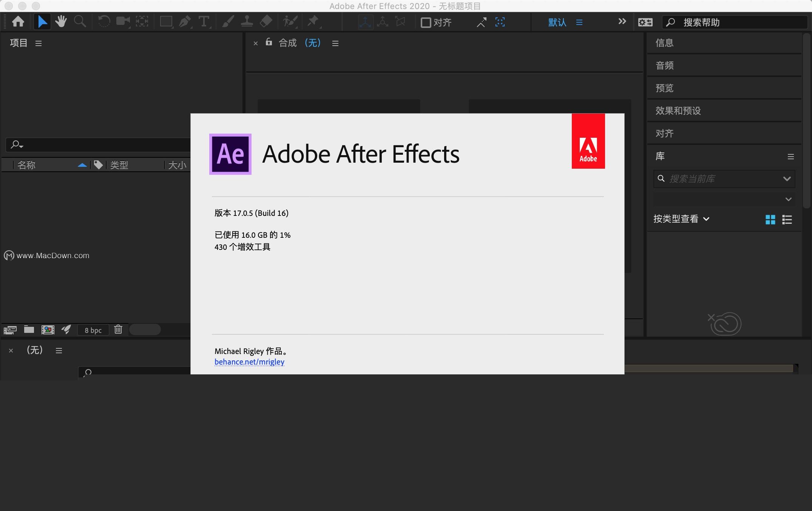
Task: Select the Brush tool
Action: tap(228, 22)
